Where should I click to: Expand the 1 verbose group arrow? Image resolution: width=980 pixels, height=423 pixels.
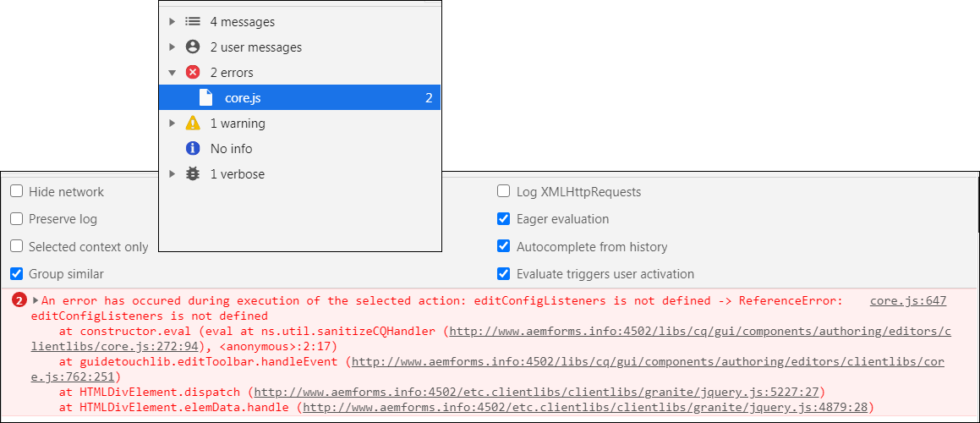(172, 174)
